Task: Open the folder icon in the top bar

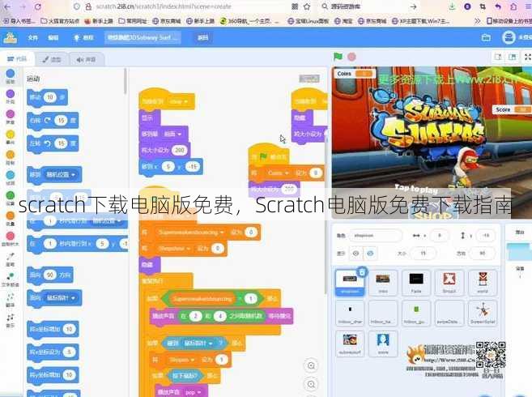Action: coord(486,37)
